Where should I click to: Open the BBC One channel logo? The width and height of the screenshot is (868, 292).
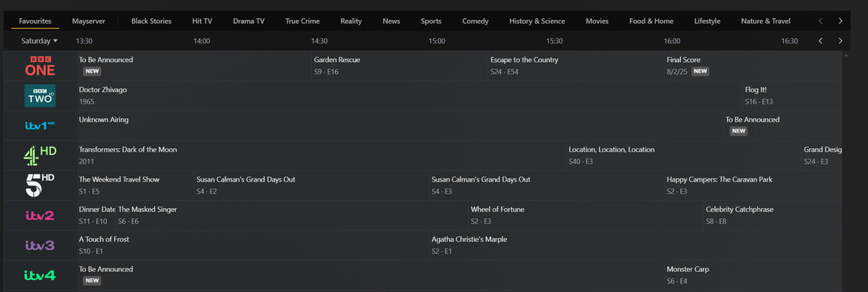point(40,66)
